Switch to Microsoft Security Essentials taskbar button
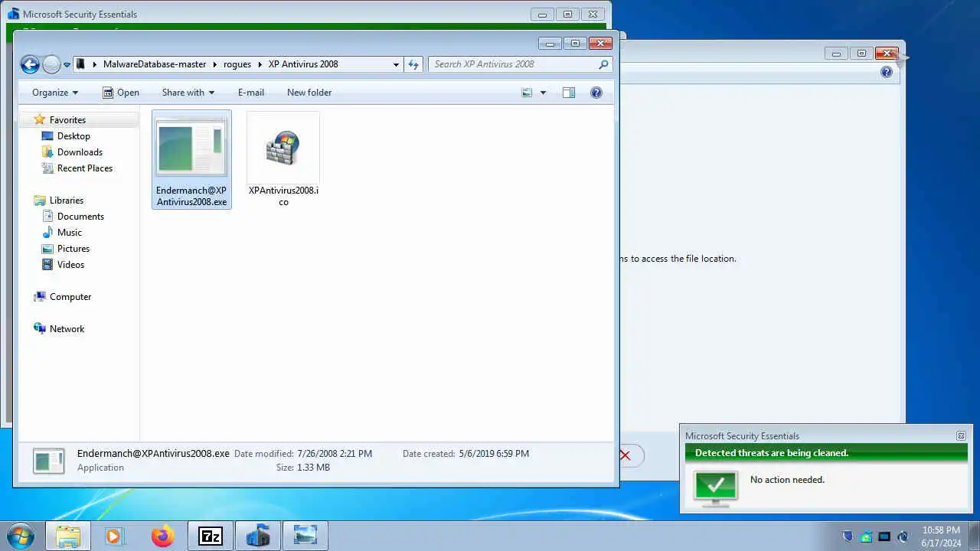The image size is (980, 551). tap(258, 536)
